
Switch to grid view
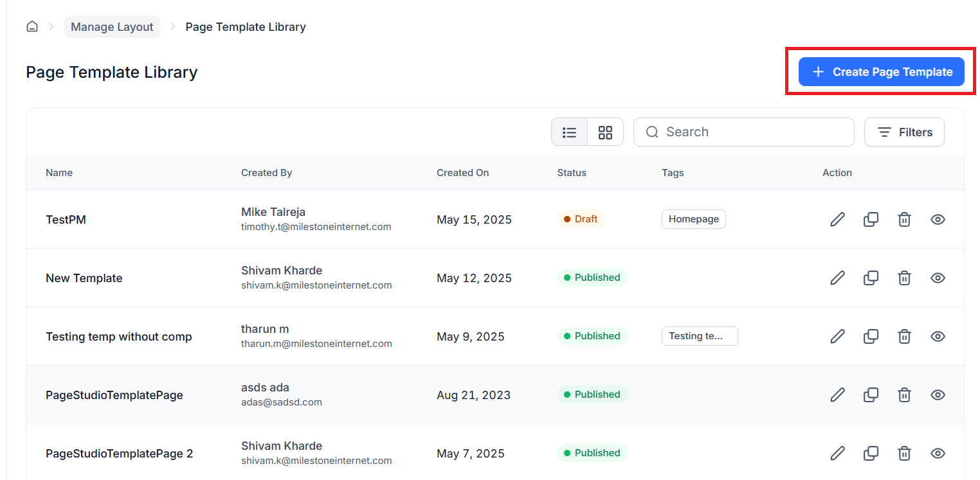pyautogui.click(x=606, y=132)
